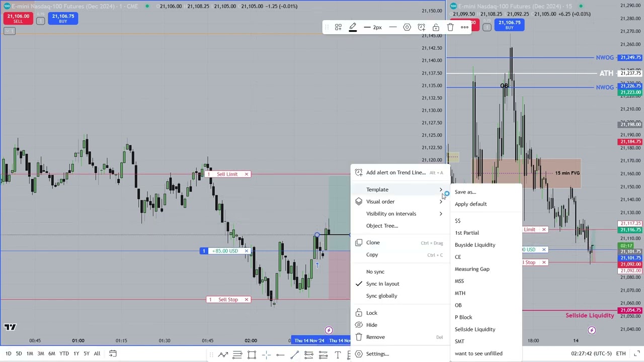Viewport: 644px width, 362px height.
Task: Click the add alert clock icon
Action: [x=422, y=27]
